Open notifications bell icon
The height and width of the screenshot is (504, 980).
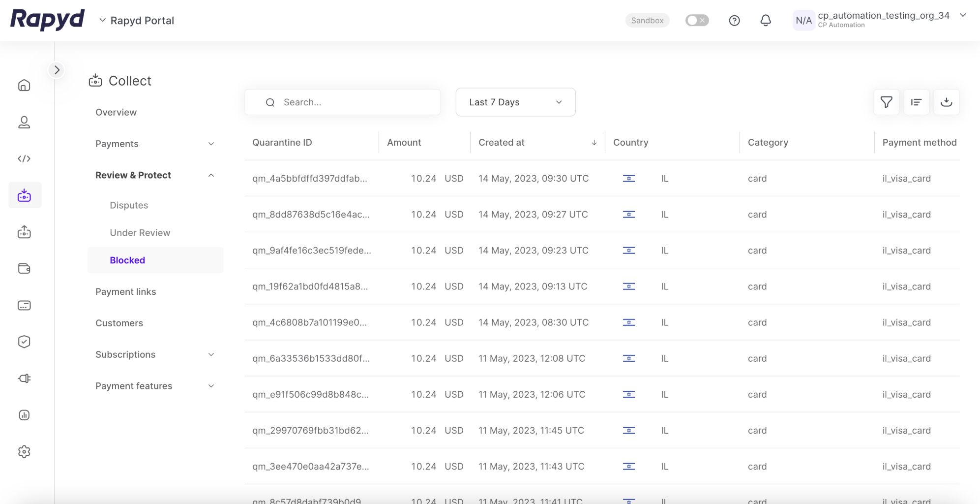coord(766,21)
